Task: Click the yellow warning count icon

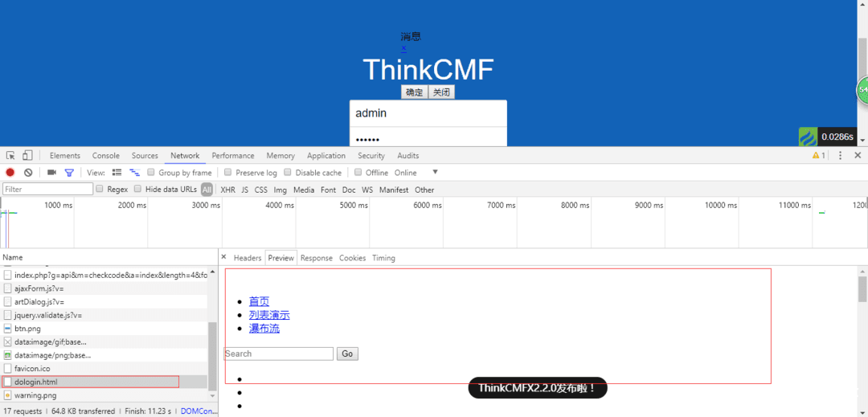Action: coord(819,155)
